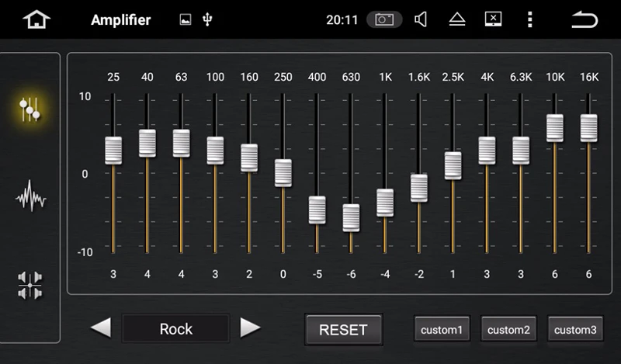Click the 2 gain value under 160
Viewport: 621px width, 364px height.
(249, 274)
